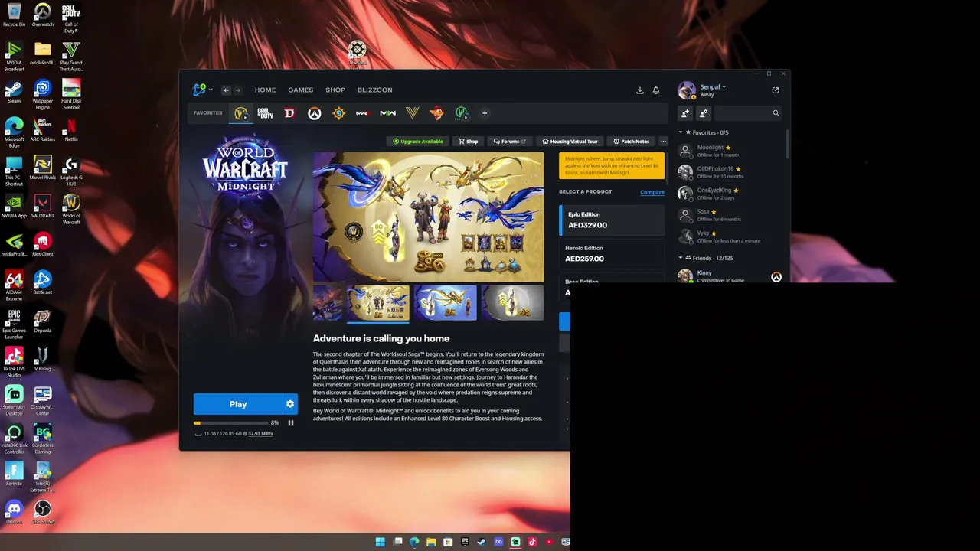This screenshot has height=551, width=980.
Task: Open the Senpal profile status dropdown
Action: (x=713, y=86)
